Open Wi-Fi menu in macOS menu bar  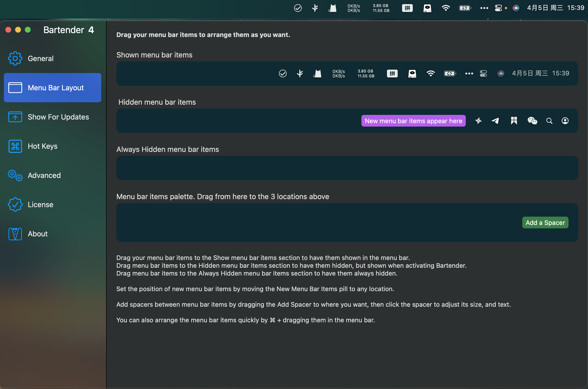click(446, 8)
